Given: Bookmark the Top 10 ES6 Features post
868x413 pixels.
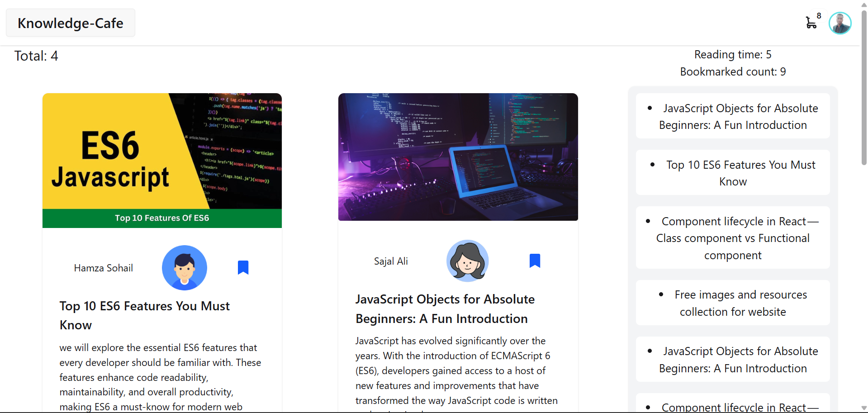Looking at the screenshot, I should pos(243,267).
